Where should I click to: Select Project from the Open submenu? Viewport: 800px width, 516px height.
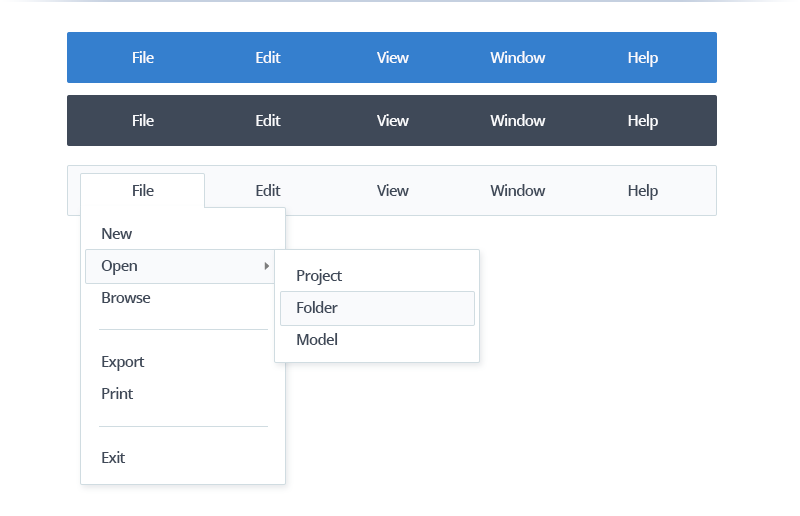(x=319, y=276)
